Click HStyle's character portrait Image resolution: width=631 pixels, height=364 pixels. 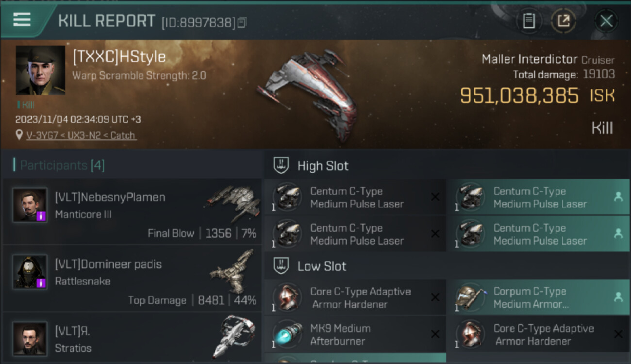click(40, 70)
